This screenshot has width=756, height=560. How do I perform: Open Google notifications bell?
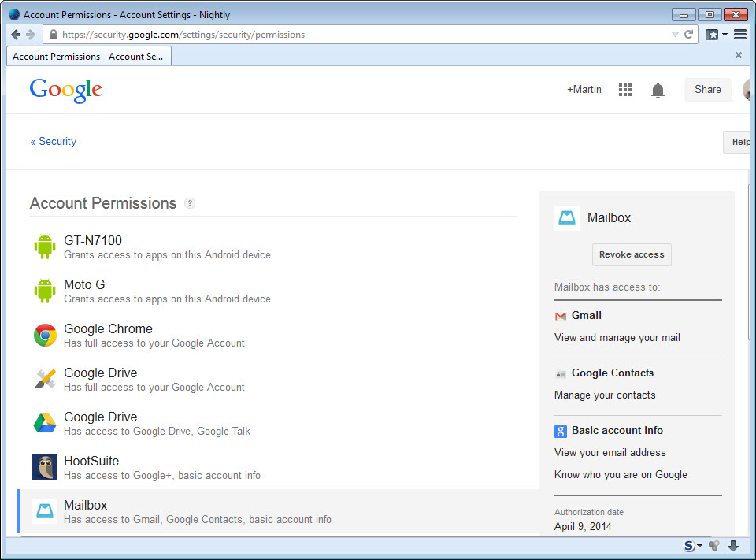point(658,89)
